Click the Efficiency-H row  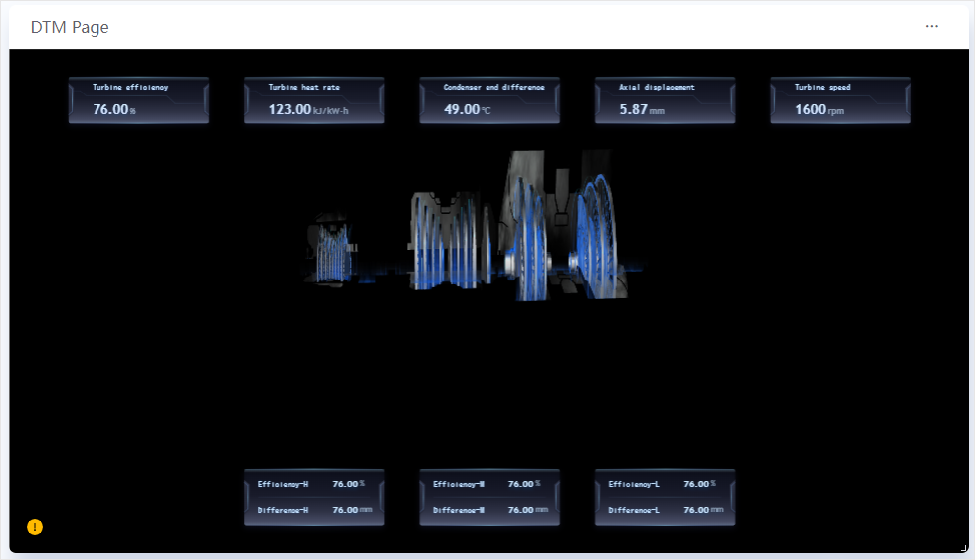(x=313, y=484)
